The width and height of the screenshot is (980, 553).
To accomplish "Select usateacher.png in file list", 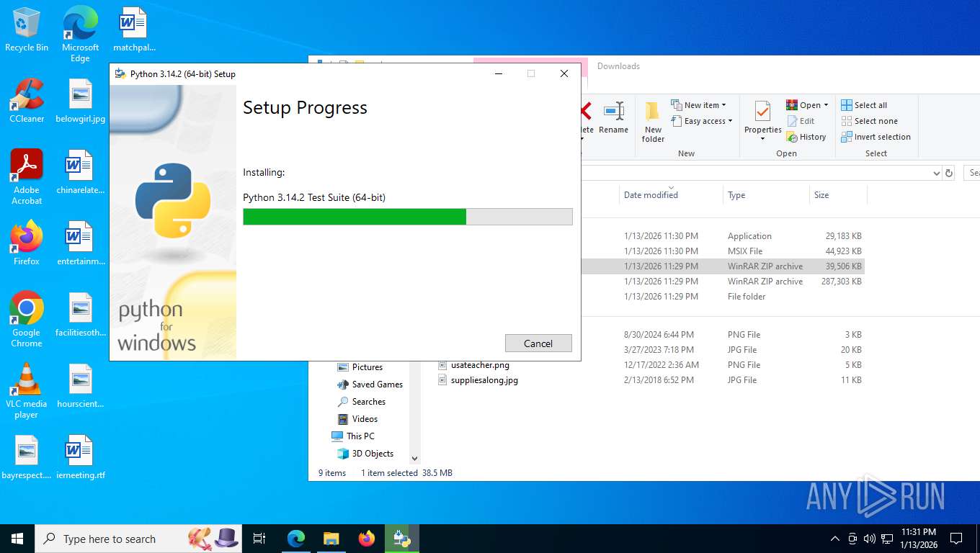I will coord(473,365).
